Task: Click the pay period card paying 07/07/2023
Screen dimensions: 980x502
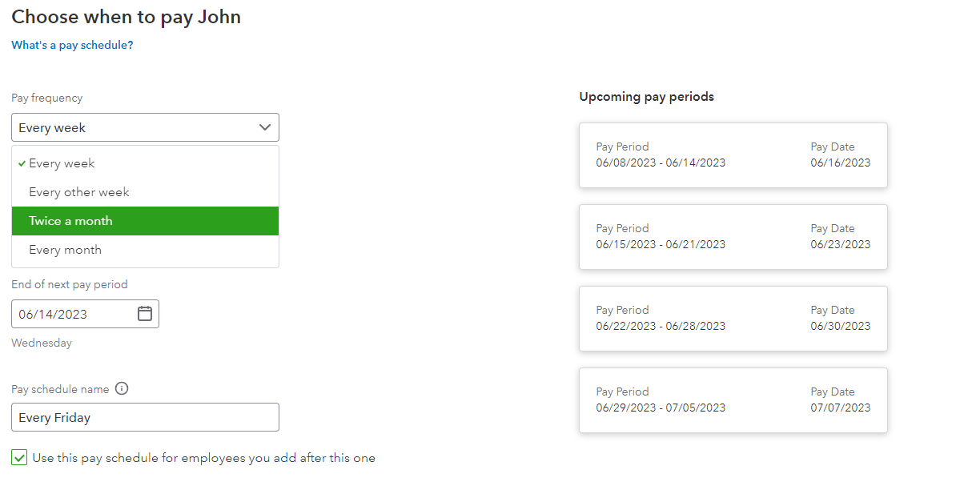Action: click(733, 400)
